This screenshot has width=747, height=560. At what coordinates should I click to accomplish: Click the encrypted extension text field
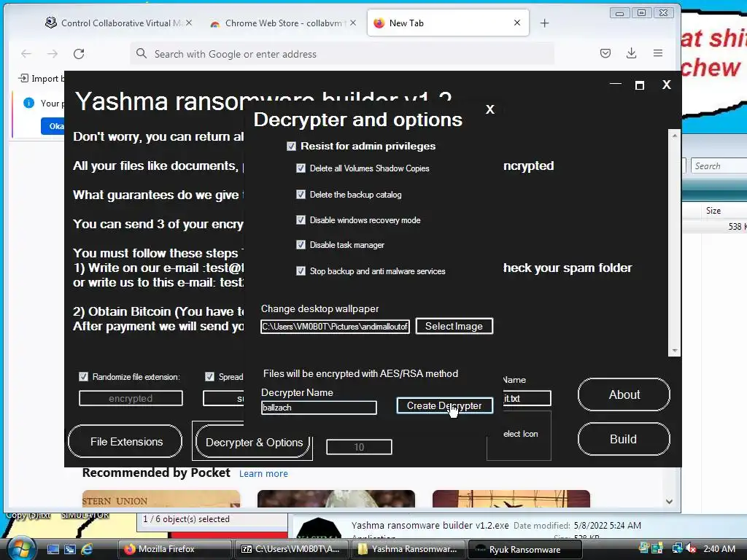pos(131,399)
